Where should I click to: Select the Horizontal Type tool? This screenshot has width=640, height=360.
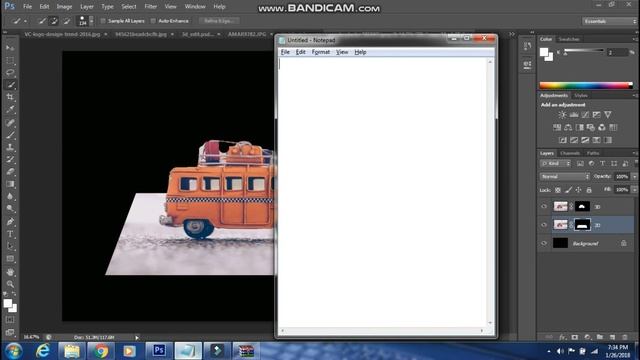10,234
